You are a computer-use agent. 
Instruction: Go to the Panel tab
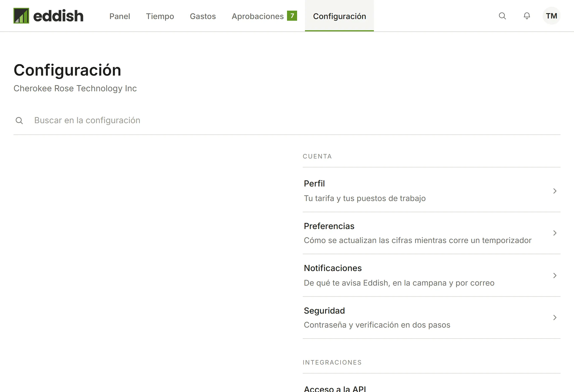[120, 16]
